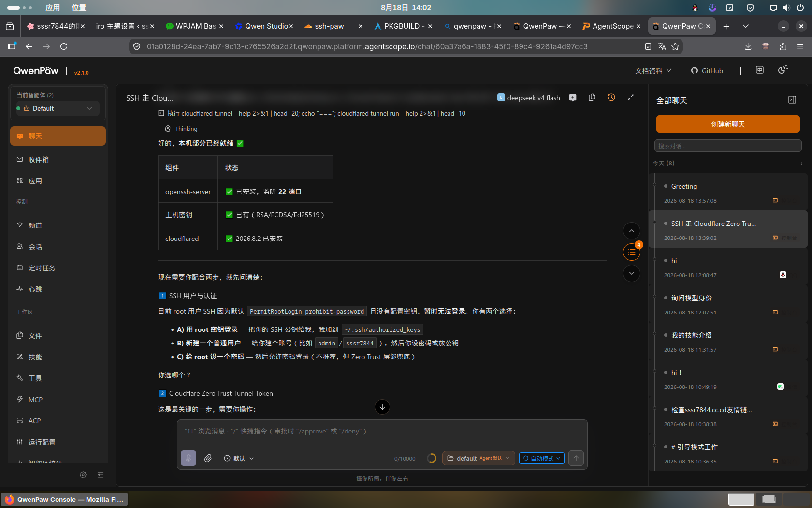
Task: Toggle the browser sidebar panel
Action: (12, 46)
